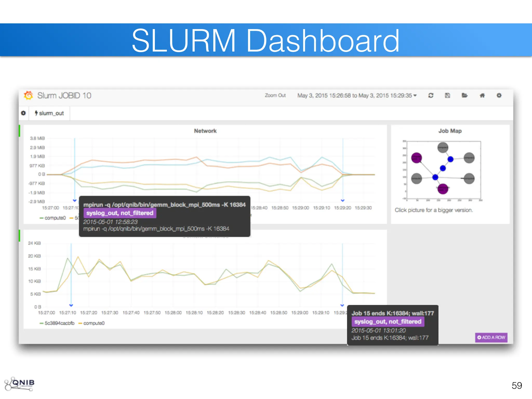
Task: Click the Zoom Out button
Action: 275,96
